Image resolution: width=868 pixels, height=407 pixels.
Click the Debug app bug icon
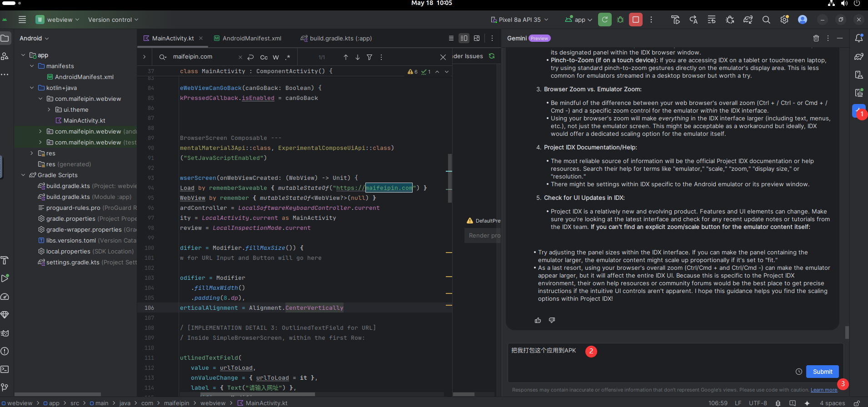coord(620,20)
